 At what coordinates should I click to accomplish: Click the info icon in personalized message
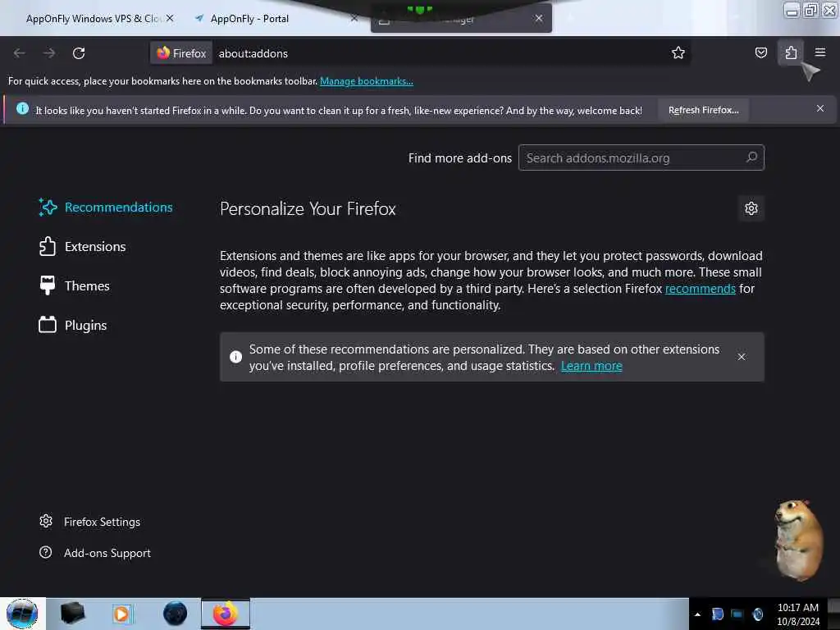click(235, 357)
